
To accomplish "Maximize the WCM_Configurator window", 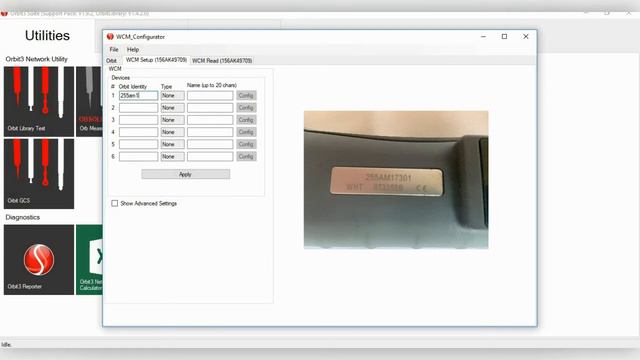I will (x=504, y=36).
